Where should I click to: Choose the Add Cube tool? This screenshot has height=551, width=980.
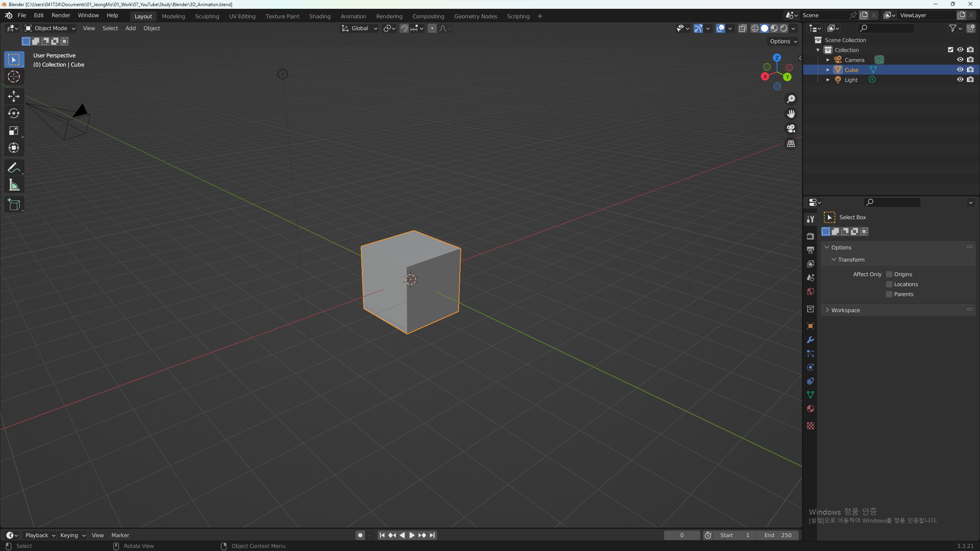coord(14,205)
